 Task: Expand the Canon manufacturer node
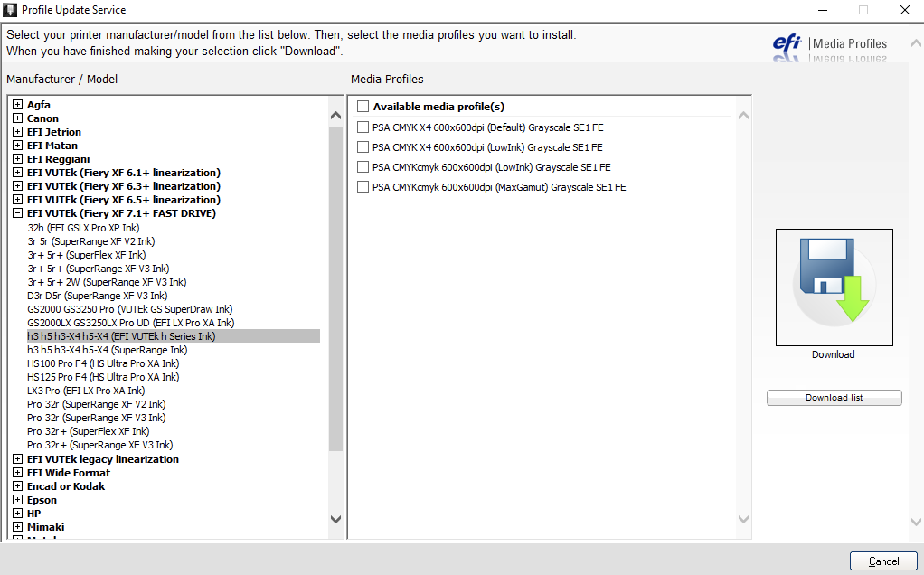pyautogui.click(x=18, y=118)
